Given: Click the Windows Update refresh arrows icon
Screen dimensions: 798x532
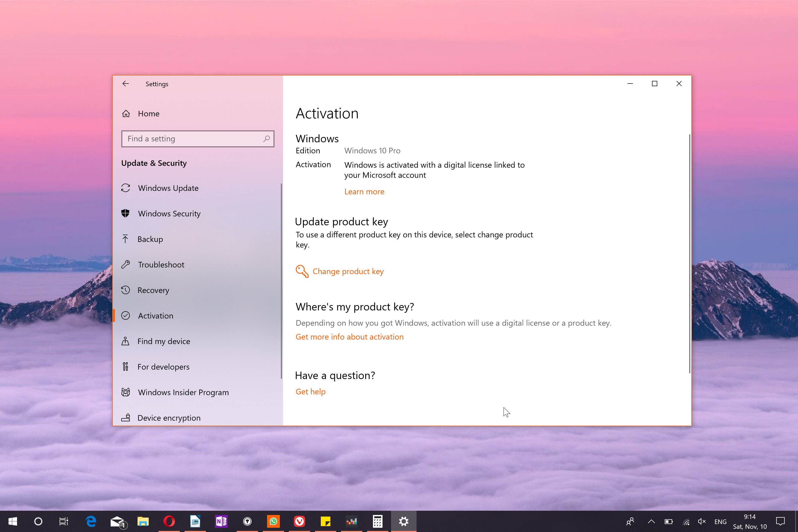Looking at the screenshot, I should point(126,188).
